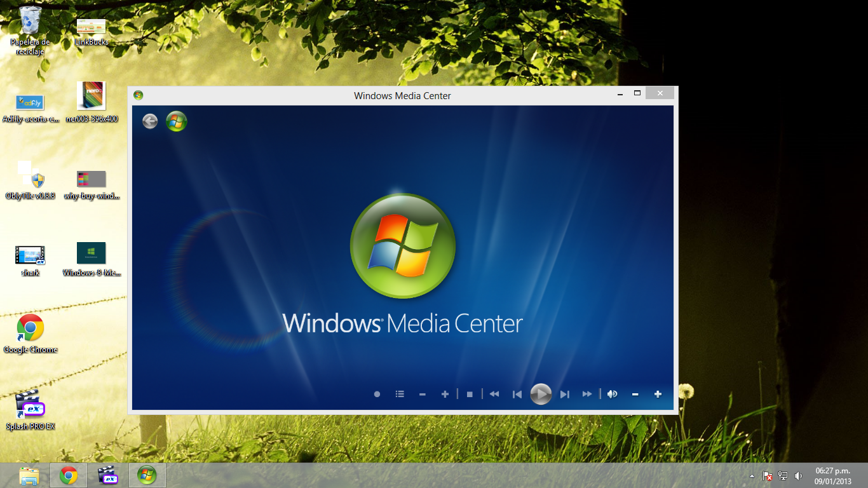Click the green Start orb beside back arrow
The width and height of the screenshot is (868, 488).
point(177,121)
